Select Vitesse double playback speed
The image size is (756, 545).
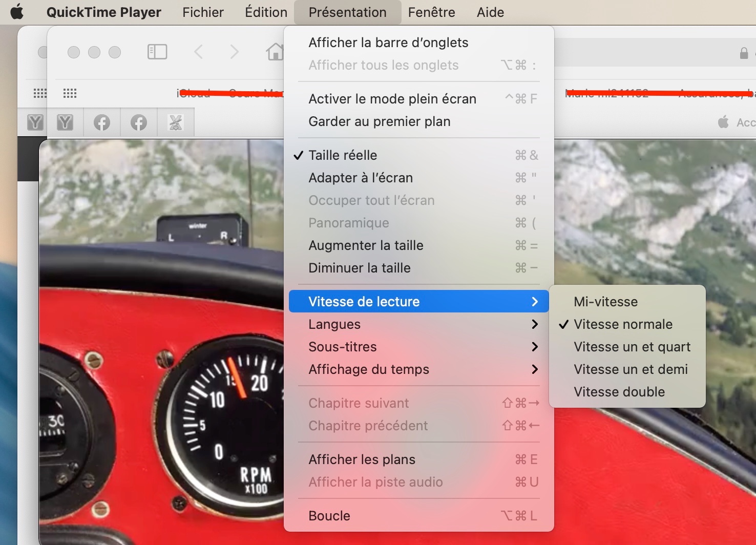click(627, 392)
